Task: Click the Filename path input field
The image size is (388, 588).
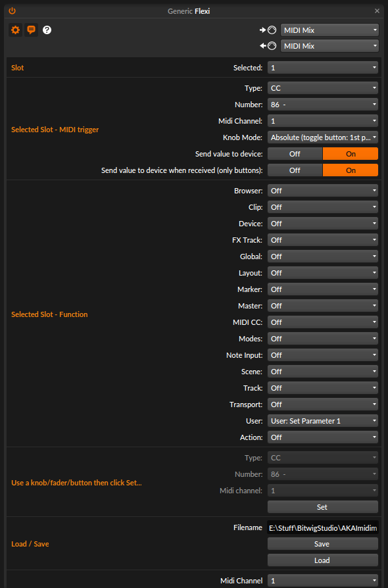Action: (323, 527)
